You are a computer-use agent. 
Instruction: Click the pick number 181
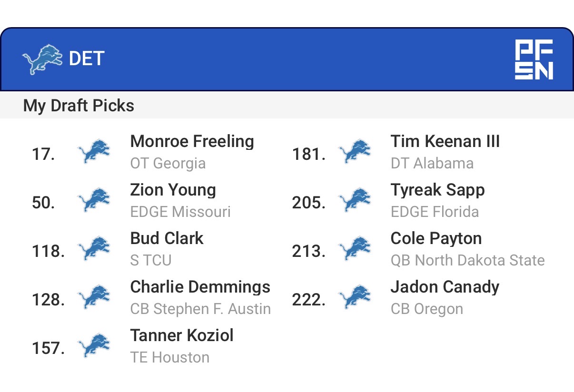[308, 154]
